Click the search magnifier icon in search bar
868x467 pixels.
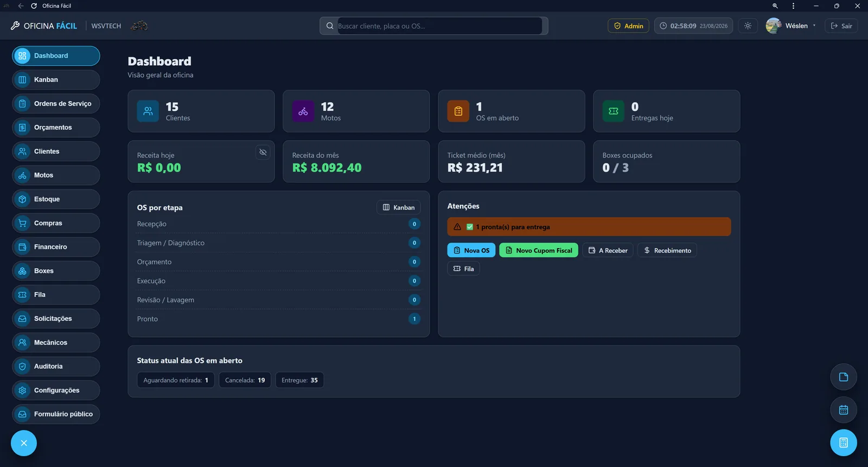point(330,26)
